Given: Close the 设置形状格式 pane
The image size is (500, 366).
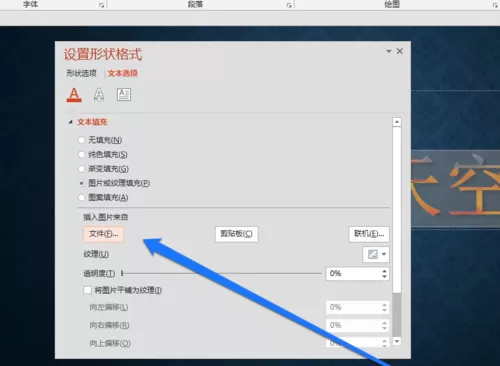Looking at the screenshot, I should pos(400,51).
